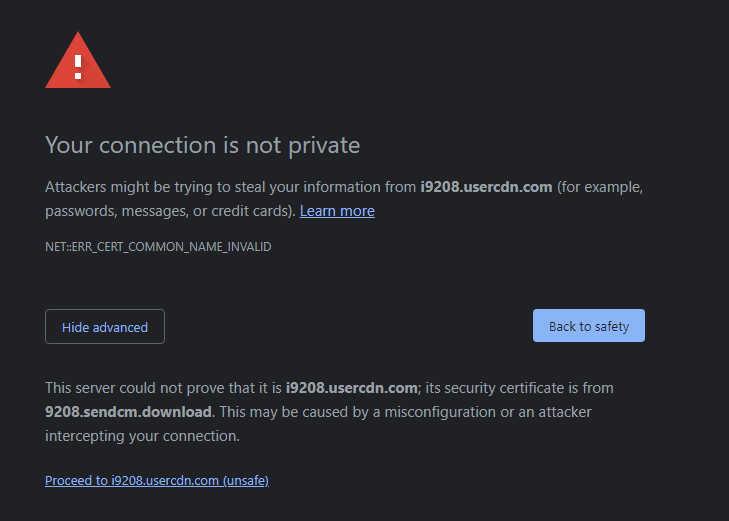Collapse details with Hide advanced button
The width and height of the screenshot is (729, 521).
(x=105, y=327)
